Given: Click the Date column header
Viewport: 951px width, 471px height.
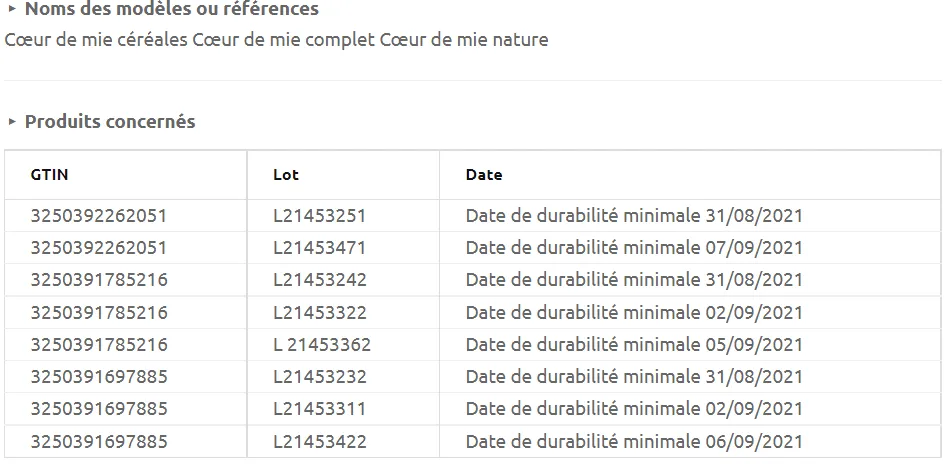Looking at the screenshot, I should click(x=484, y=175).
